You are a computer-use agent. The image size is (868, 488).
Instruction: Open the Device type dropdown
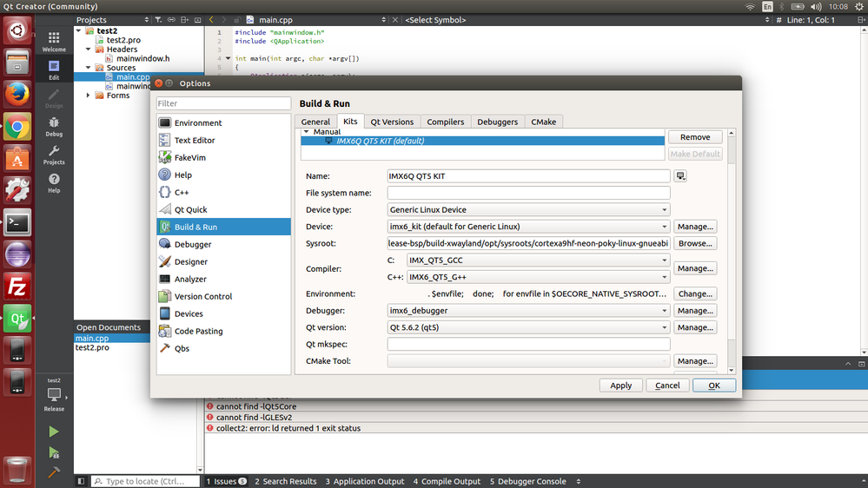528,209
